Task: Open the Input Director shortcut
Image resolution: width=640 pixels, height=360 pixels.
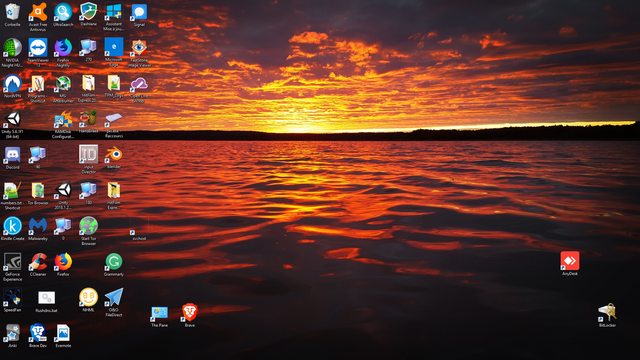Action: [x=88, y=155]
